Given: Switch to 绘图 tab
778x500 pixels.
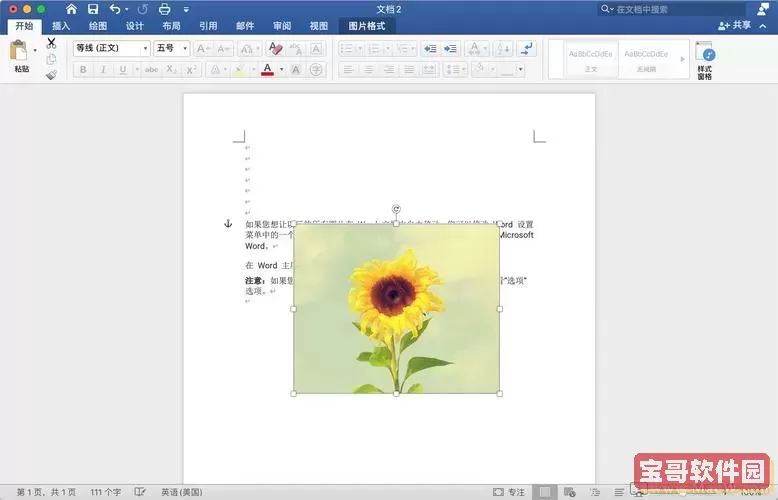Looking at the screenshot, I should [x=98, y=26].
